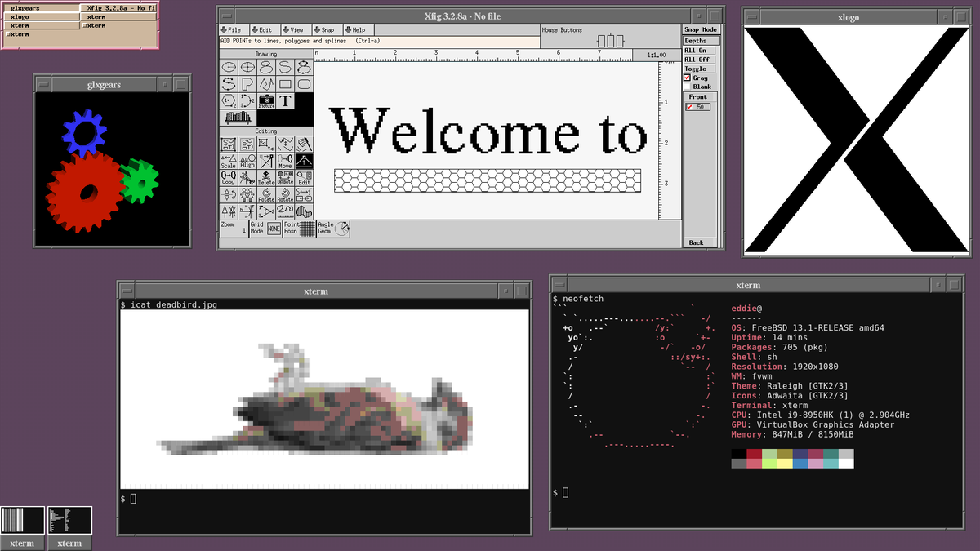Click the Zoom indicator button
Viewport: 980px width, 551px height.
(x=234, y=229)
